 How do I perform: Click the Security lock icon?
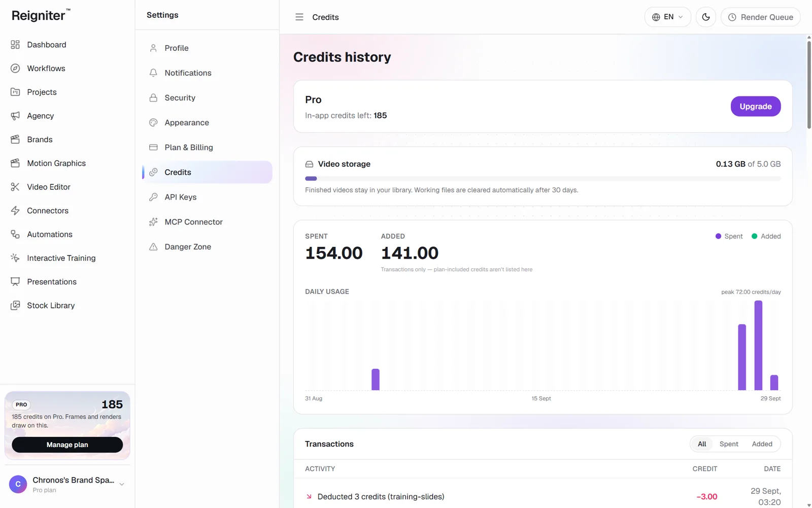(x=153, y=98)
